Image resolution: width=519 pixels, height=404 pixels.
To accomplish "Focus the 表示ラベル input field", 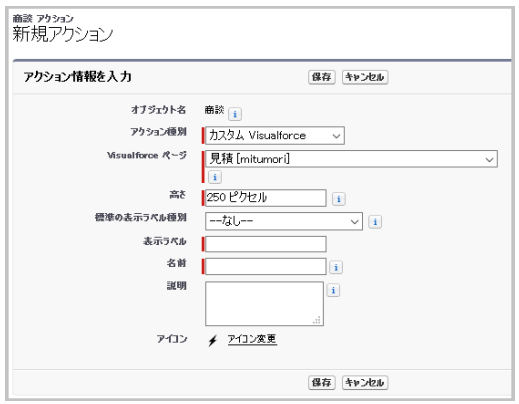I will click(x=266, y=244).
